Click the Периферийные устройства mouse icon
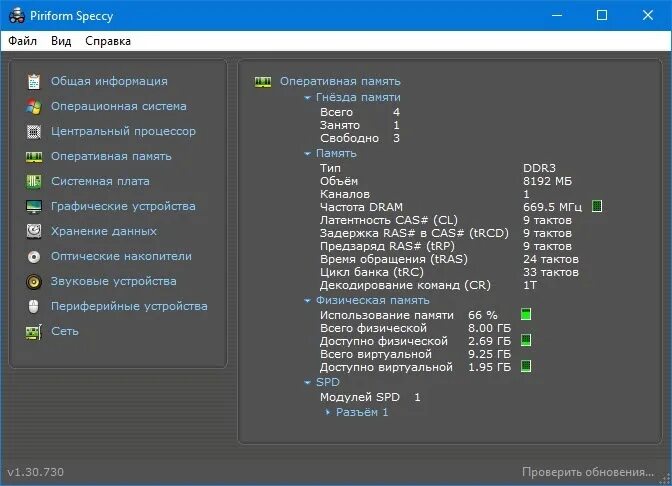The width and height of the screenshot is (672, 486). (x=34, y=306)
